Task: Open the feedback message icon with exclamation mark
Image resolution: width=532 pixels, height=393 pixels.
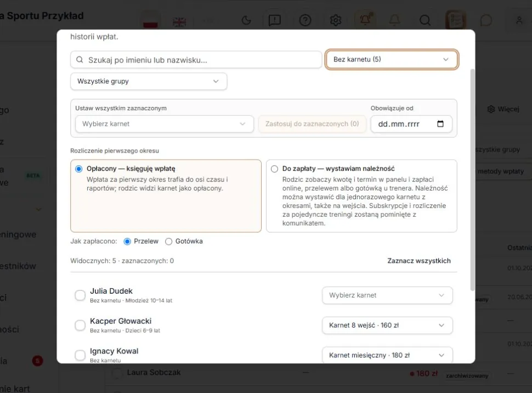Action: (x=274, y=20)
